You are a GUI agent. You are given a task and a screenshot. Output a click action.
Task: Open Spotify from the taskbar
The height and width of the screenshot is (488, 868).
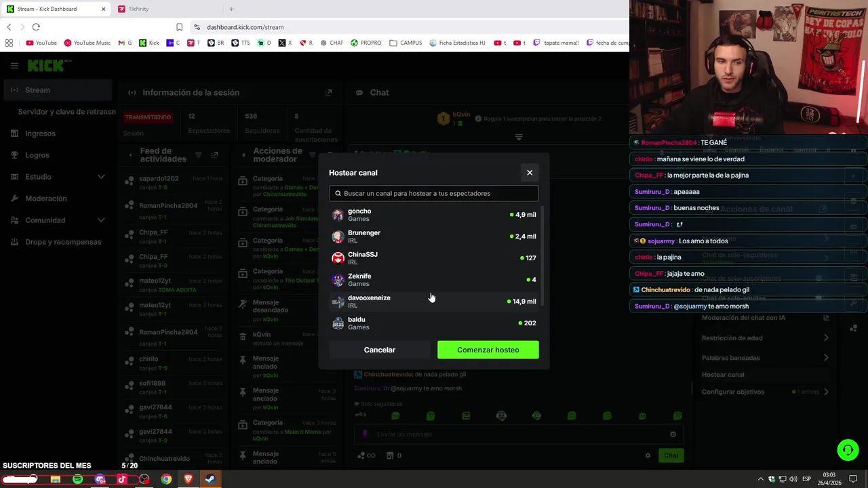tap(77, 479)
